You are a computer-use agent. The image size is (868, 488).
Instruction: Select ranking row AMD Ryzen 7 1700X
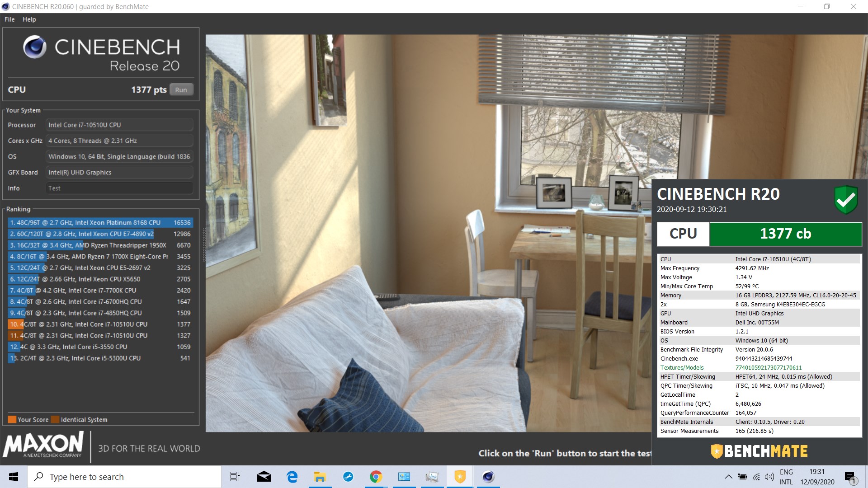tap(100, 256)
